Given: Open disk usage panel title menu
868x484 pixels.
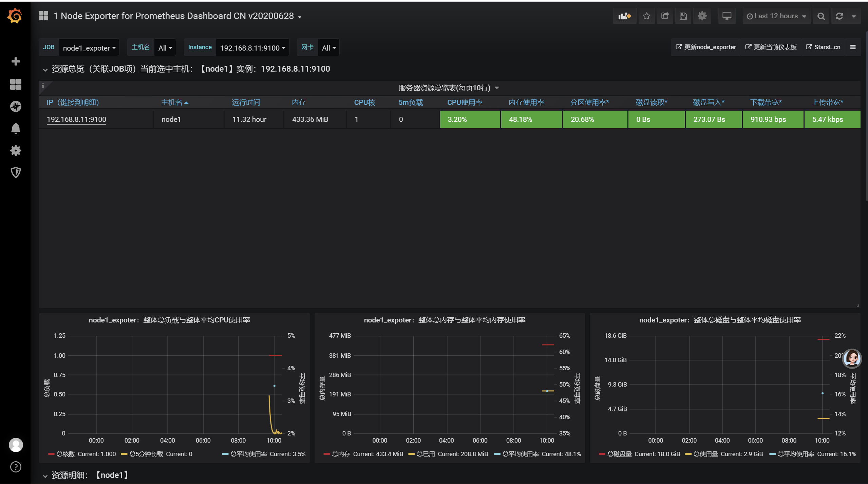Looking at the screenshot, I should 720,320.
